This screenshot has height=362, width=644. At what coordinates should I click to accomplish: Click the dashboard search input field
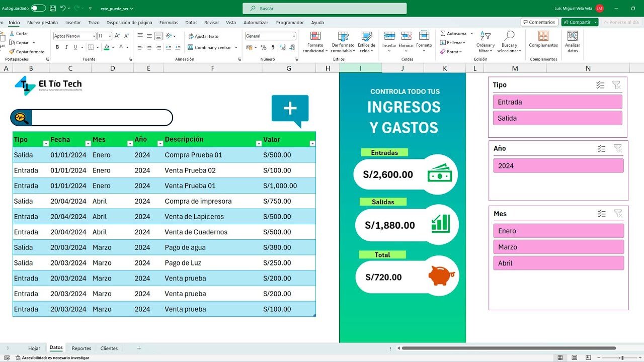[101, 118]
